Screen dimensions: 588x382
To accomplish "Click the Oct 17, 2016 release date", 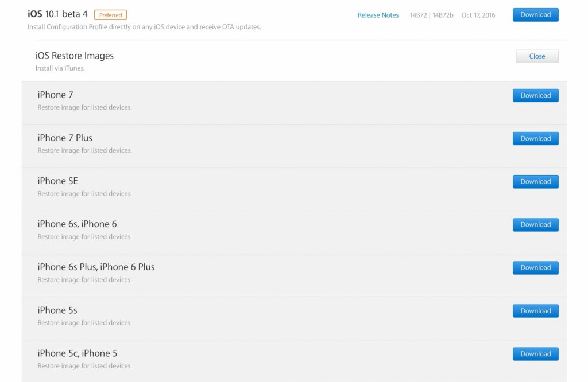I will pos(478,15).
